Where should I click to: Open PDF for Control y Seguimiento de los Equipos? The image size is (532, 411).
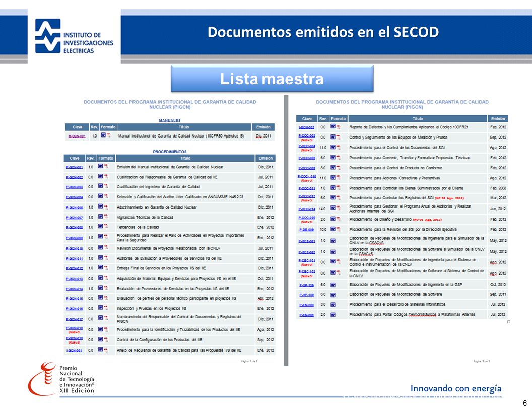[338, 137]
